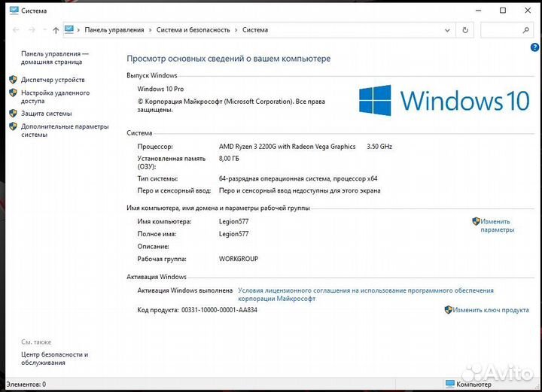Open Центр безопасности и обслуживания
Screen dimensions: 542x392
tap(55, 358)
